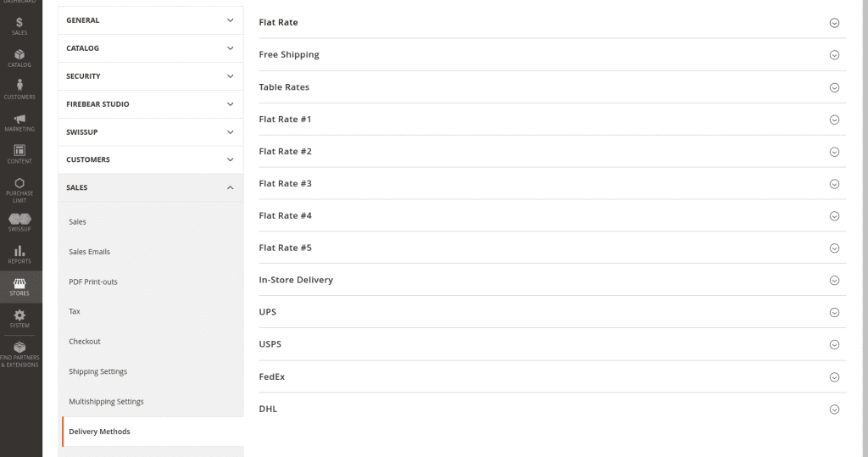Viewport: 868px width, 457px height.
Task: Click the DHL section title
Action: coord(268,409)
